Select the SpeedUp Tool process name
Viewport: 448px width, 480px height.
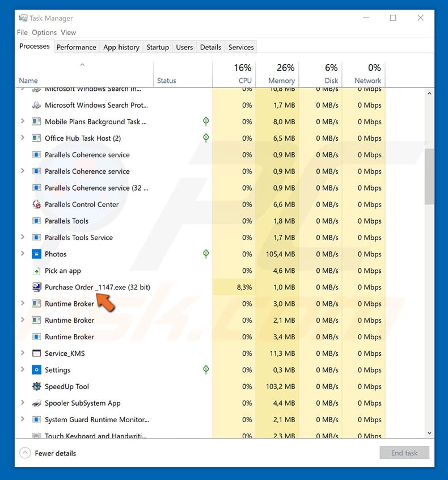click(67, 386)
